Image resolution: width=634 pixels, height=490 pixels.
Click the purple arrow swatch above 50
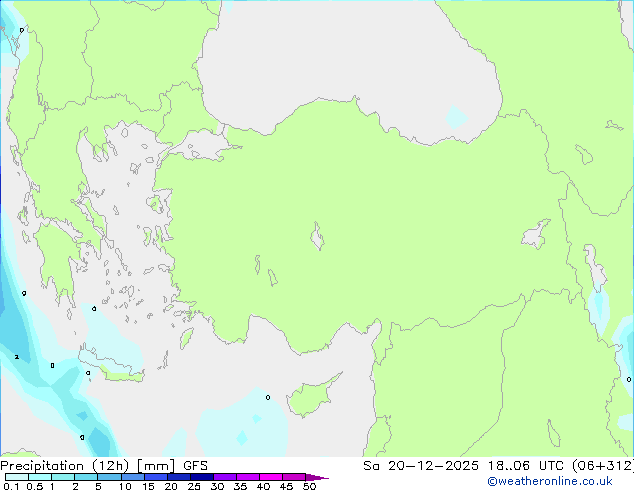[317, 477]
